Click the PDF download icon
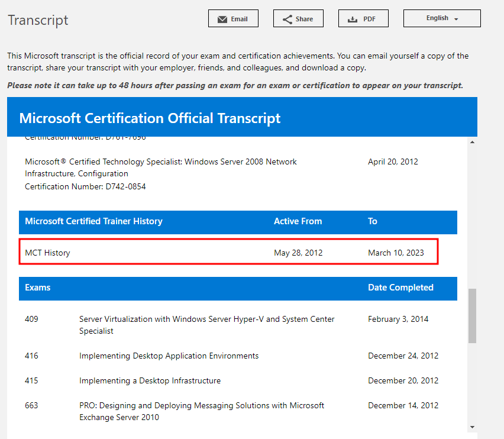504x439 pixels. coord(353,20)
